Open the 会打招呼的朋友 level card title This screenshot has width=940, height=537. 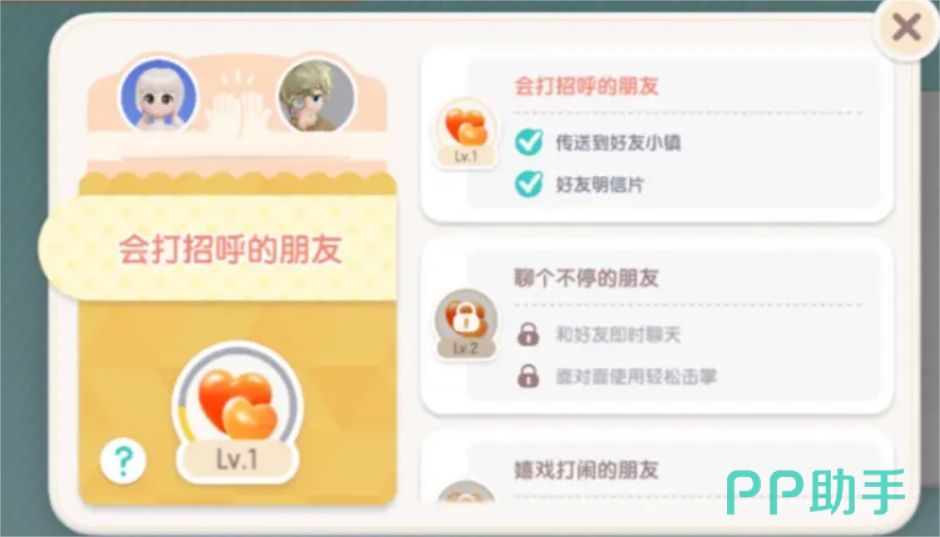click(587, 86)
